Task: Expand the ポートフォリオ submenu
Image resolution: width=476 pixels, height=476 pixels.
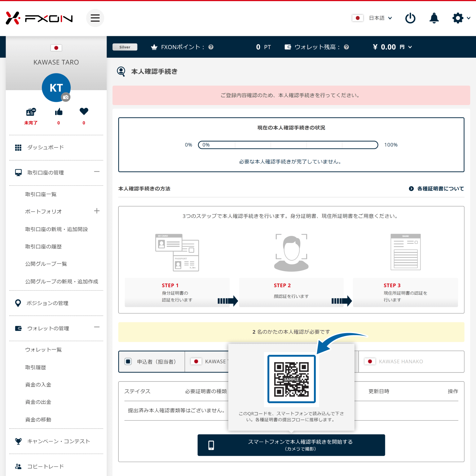Action: [97, 211]
